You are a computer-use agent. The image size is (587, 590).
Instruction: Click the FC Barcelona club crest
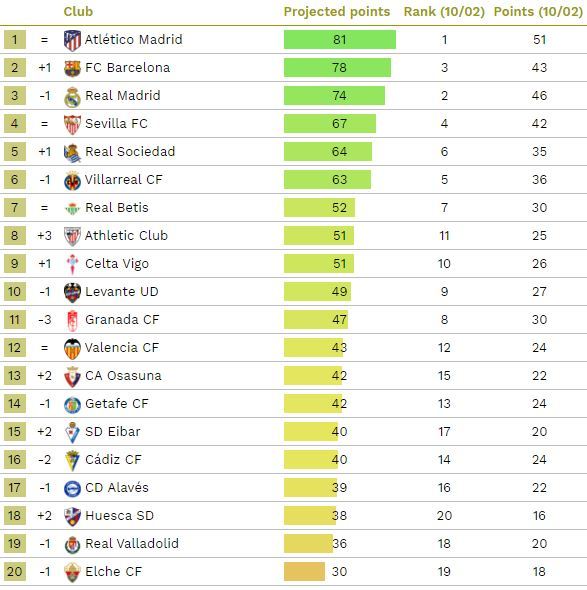pos(72,68)
